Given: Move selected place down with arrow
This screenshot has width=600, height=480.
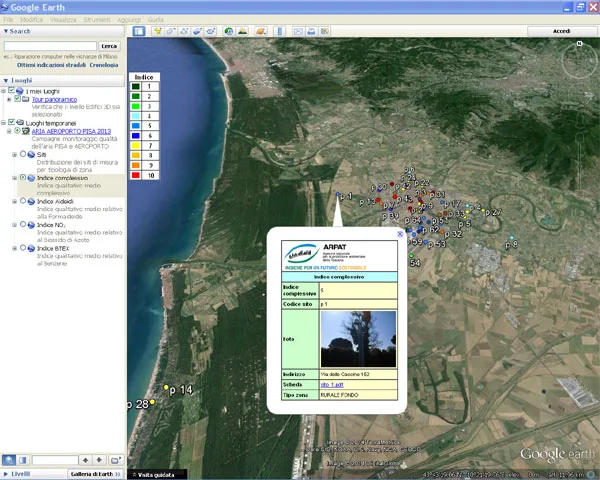Looking at the screenshot, I should 99,460.
